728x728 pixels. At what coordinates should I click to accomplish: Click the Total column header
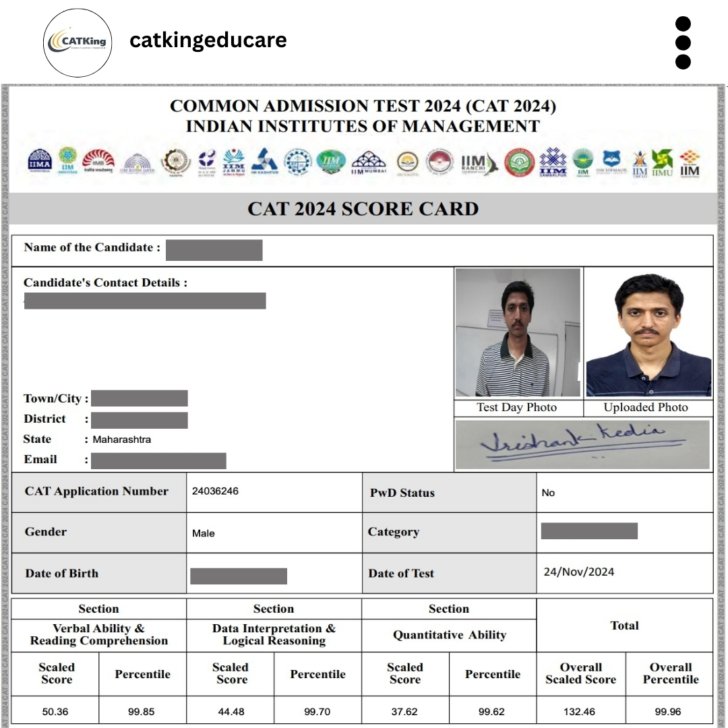[624, 626]
